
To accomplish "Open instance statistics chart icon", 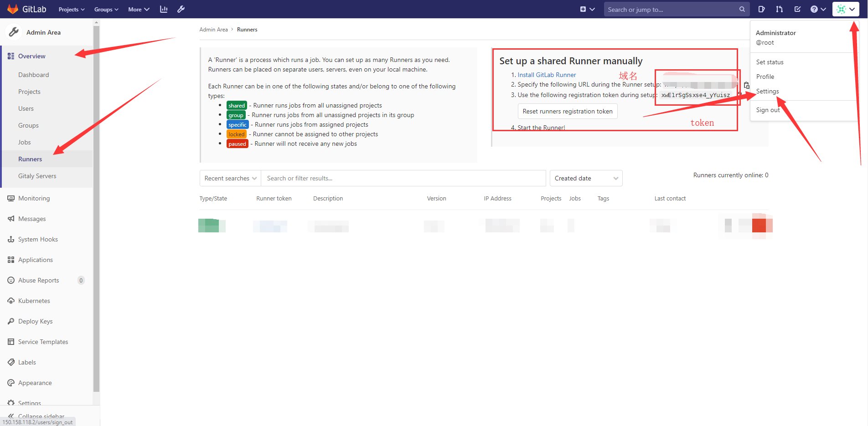I will pos(164,9).
